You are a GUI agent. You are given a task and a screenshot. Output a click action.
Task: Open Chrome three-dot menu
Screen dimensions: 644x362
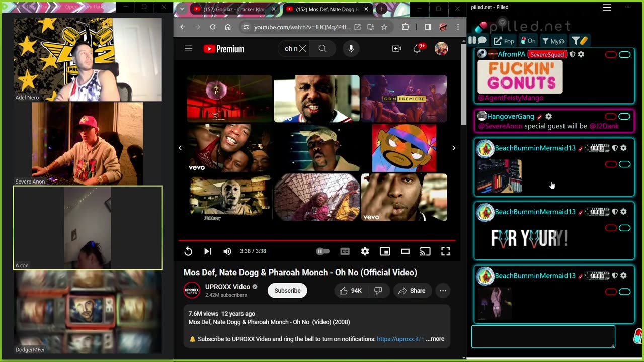(x=458, y=27)
